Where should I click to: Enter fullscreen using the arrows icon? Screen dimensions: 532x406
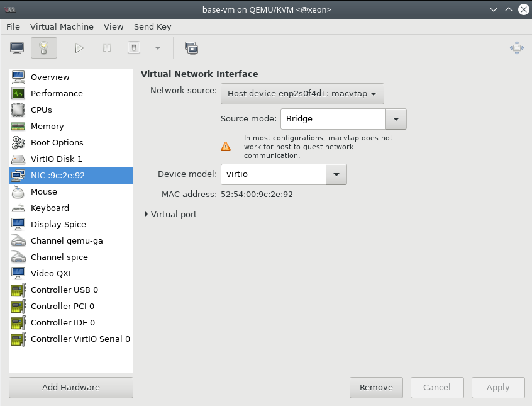[516, 48]
